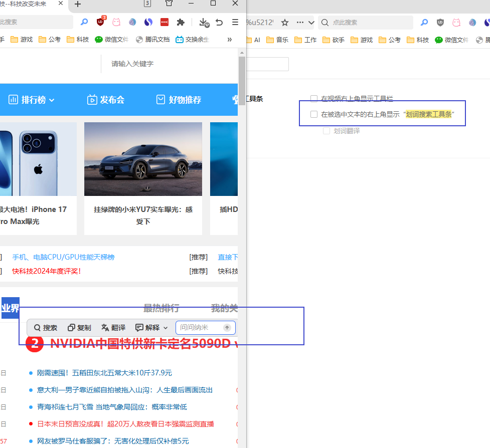Open the puzzle-piece extensions menu icon
The width and height of the screenshot is (490, 448).
pyautogui.click(x=181, y=22)
